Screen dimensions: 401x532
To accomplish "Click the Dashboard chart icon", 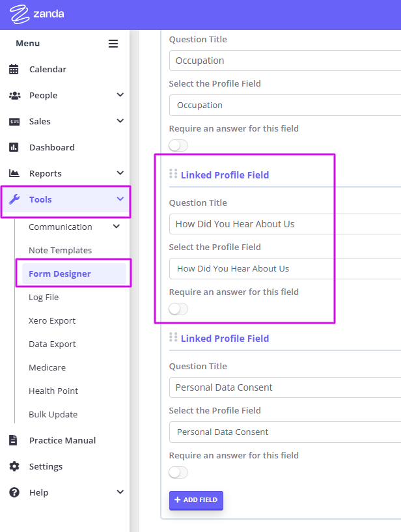I will [x=14, y=147].
